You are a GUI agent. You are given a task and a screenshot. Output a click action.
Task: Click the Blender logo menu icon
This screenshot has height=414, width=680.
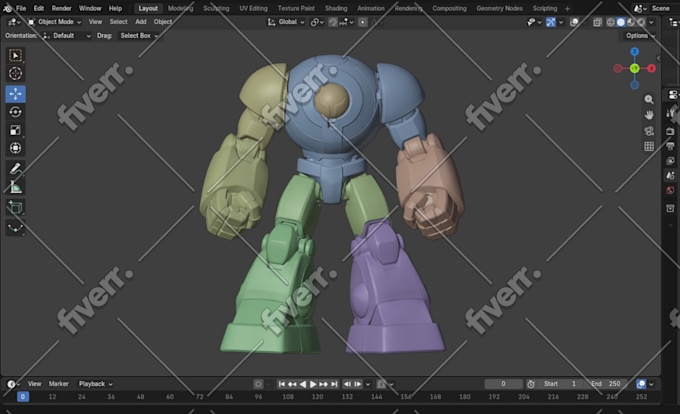pyautogui.click(x=7, y=8)
